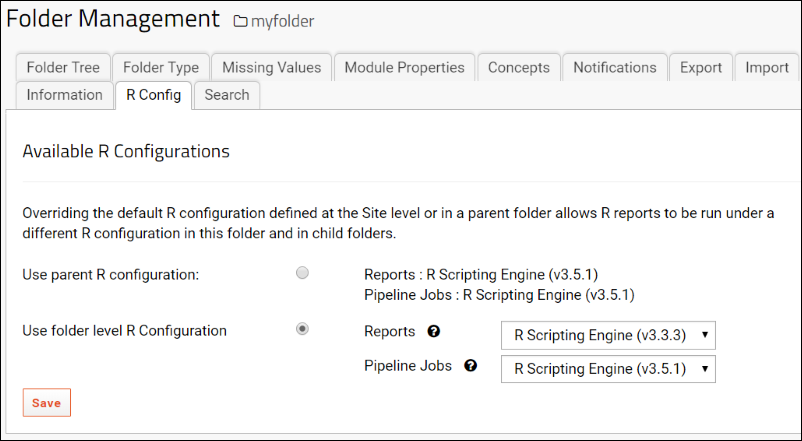Select the Export tab
This screenshot has width=802, height=441.
(700, 68)
